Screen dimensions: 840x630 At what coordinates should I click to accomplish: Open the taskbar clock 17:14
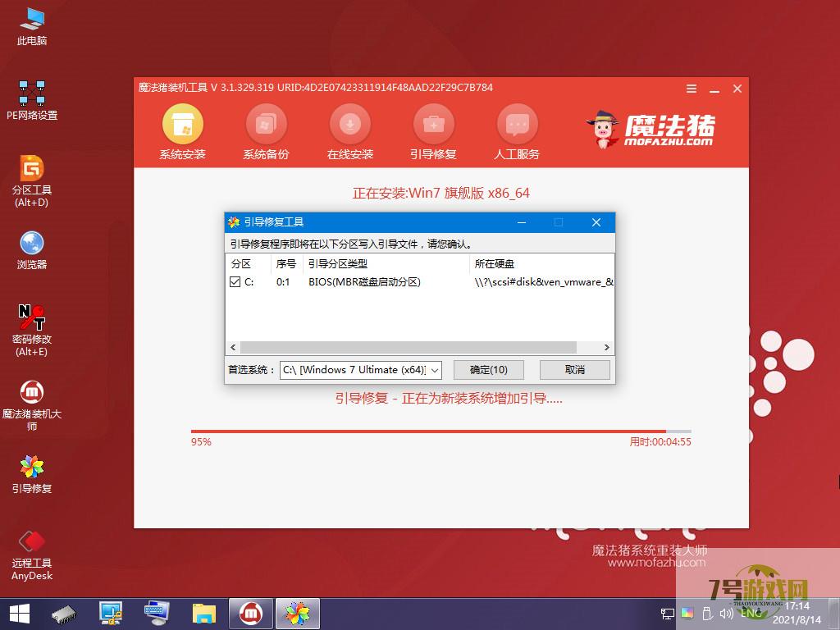tap(797, 606)
